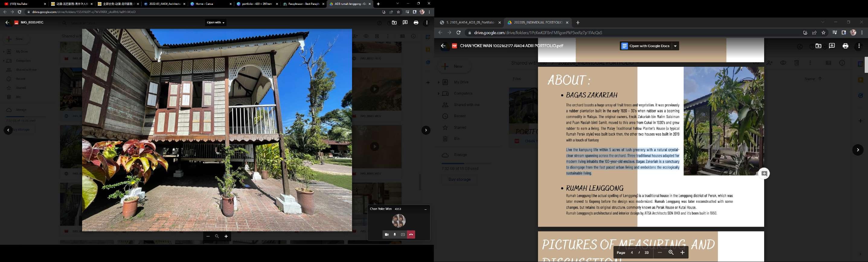The width and height of the screenshot is (868, 262).
Task: Show previous image in left preview
Action: click(x=8, y=130)
